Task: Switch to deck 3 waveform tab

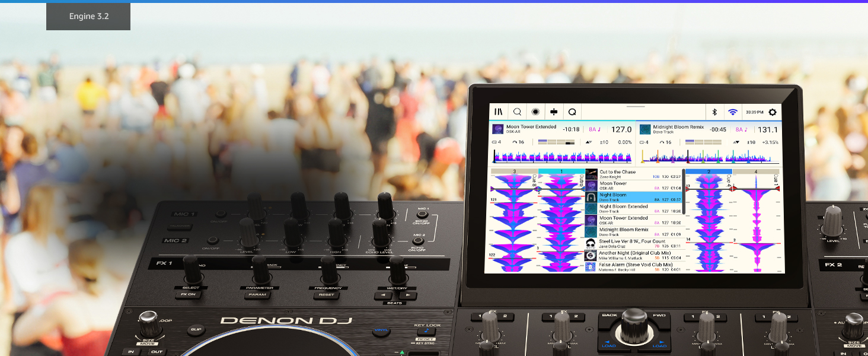Action: 515,171
